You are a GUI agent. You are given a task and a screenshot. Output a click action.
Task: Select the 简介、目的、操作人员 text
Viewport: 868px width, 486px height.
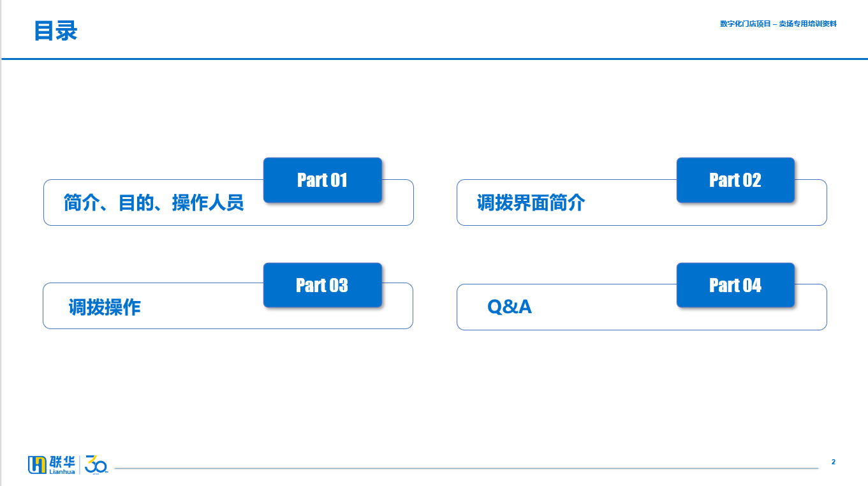[x=154, y=203]
